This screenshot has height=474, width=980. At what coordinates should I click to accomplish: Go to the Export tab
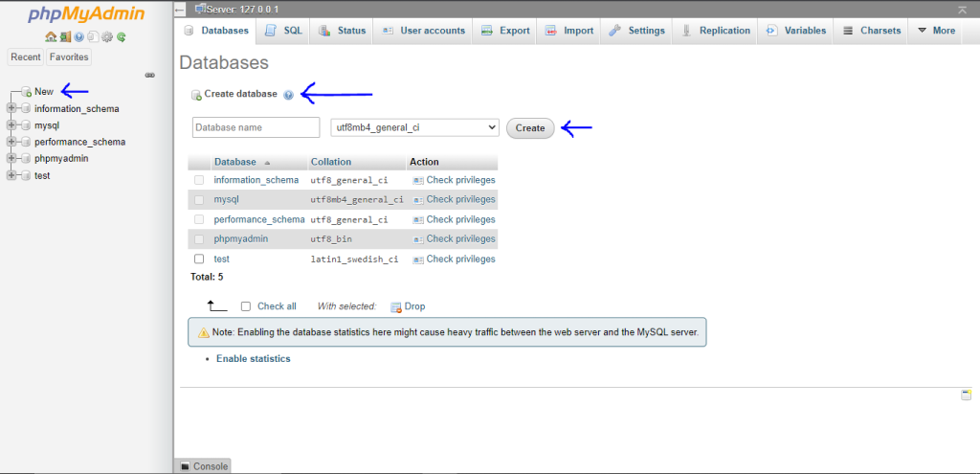[505, 31]
